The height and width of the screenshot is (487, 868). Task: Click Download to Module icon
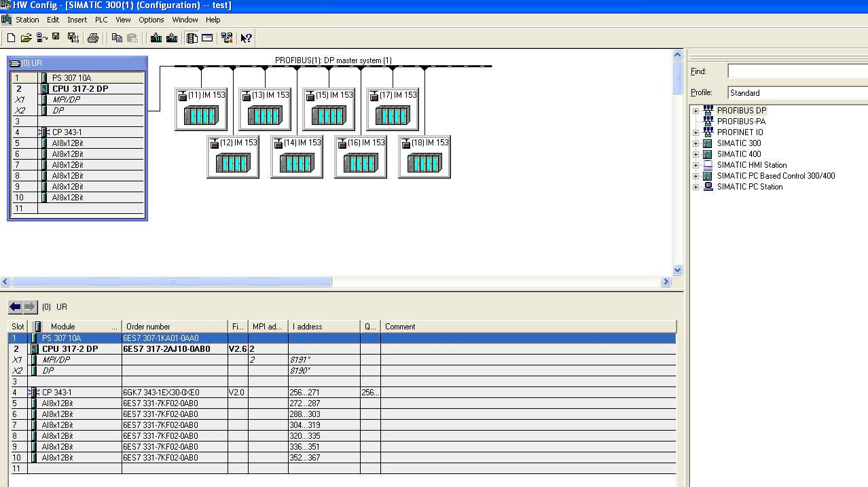[156, 38]
